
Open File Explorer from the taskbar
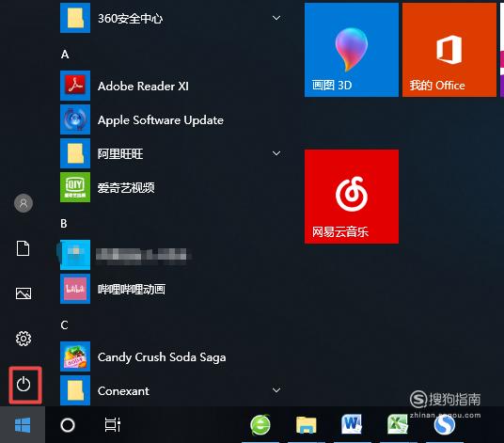click(x=306, y=425)
